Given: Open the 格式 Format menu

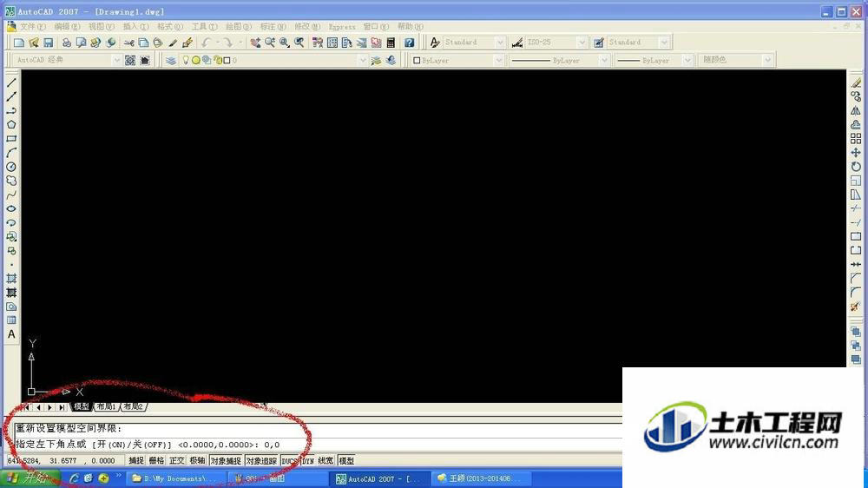Looking at the screenshot, I should pos(170,27).
